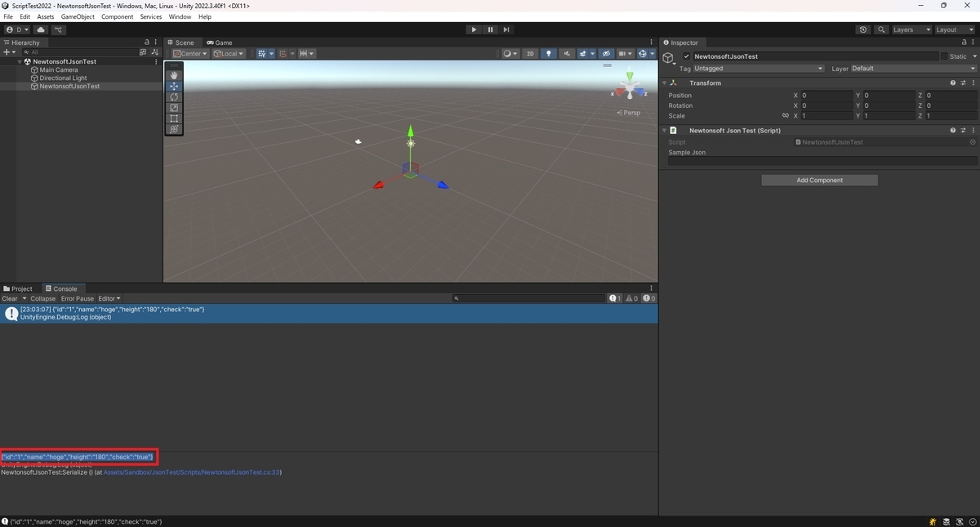Select the Rotate tool in scene toolbar

point(174,96)
